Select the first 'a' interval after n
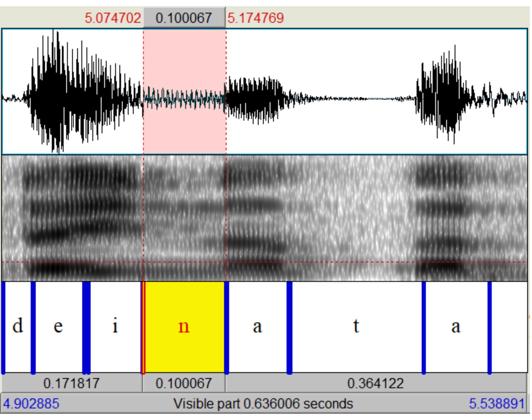 pos(258,327)
